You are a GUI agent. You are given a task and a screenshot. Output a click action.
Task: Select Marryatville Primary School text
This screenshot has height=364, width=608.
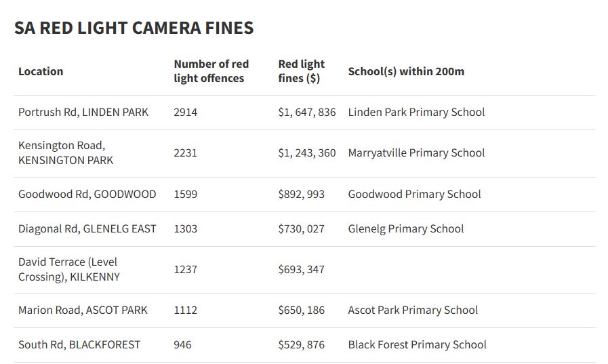(x=416, y=153)
